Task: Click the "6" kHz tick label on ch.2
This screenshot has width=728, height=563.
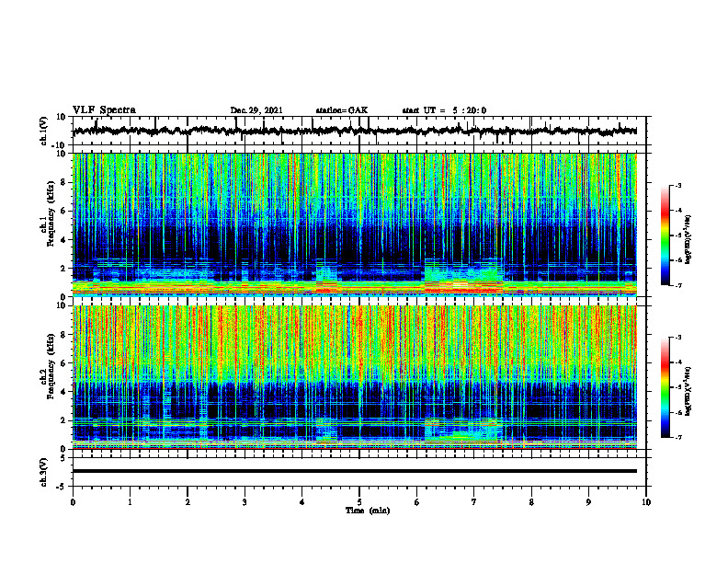Action: pos(63,363)
